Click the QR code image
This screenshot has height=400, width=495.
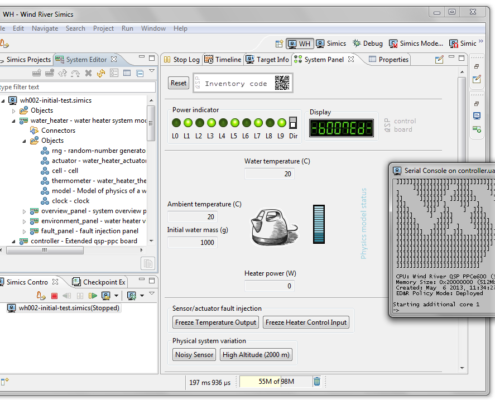(x=282, y=83)
